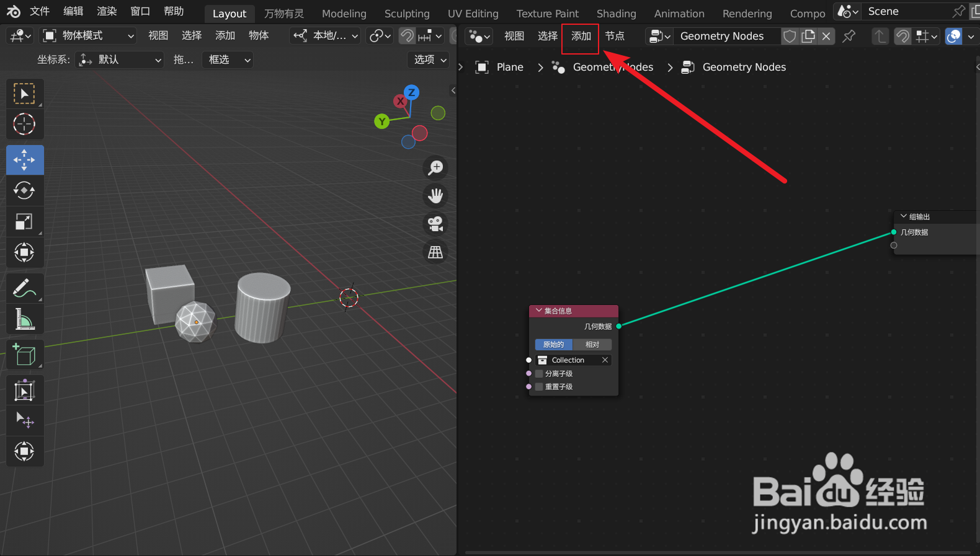Select the Rotate tool
980x556 pixels.
(x=25, y=190)
